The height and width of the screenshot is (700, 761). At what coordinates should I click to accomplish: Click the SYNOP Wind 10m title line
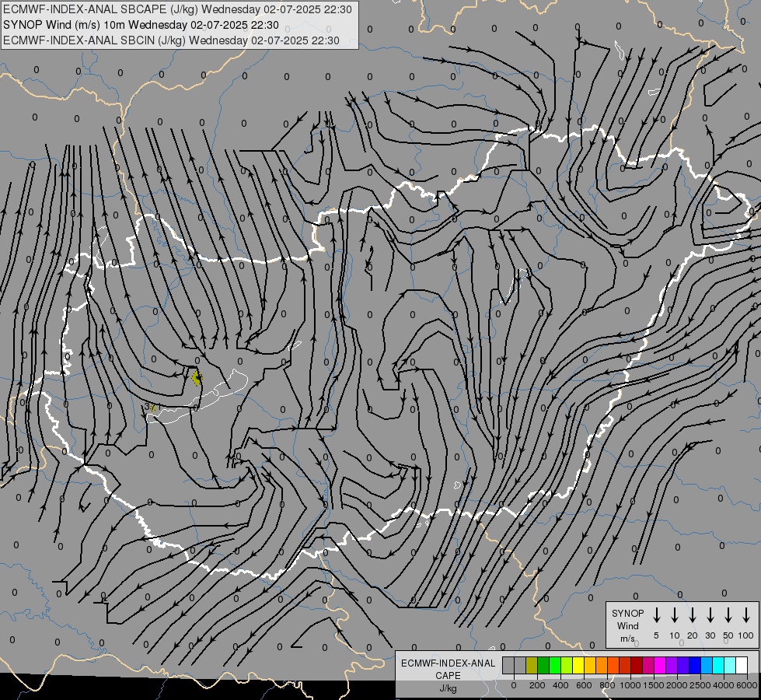[x=141, y=25]
